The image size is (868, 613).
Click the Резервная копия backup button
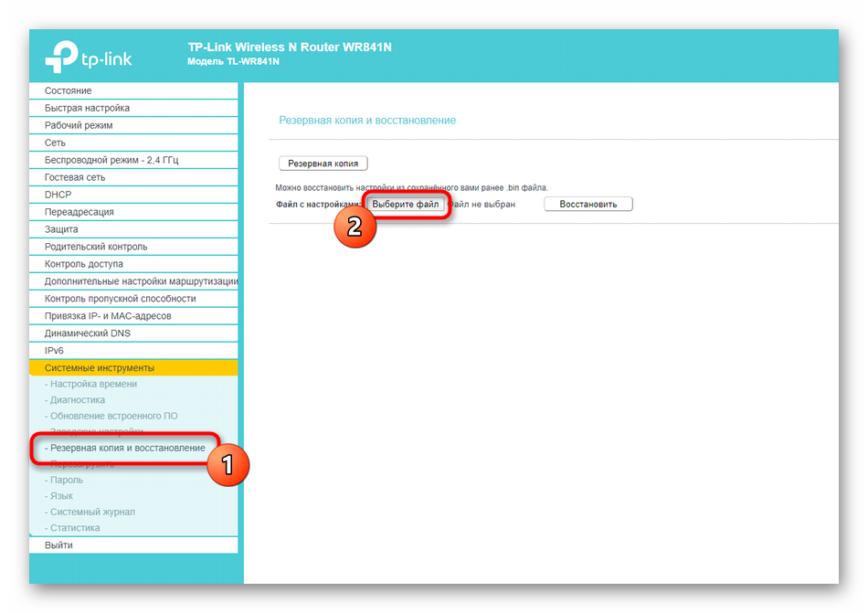[x=323, y=164]
